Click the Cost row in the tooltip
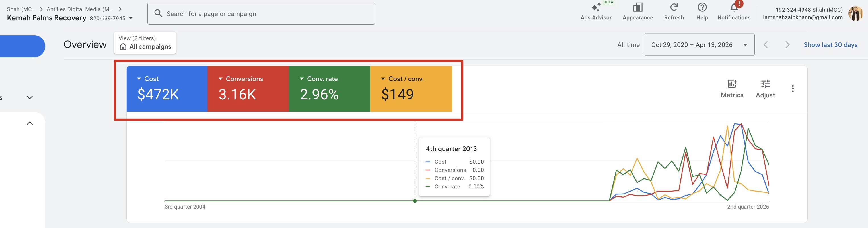Screen dimensions: 868x228 [x=454, y=162]
